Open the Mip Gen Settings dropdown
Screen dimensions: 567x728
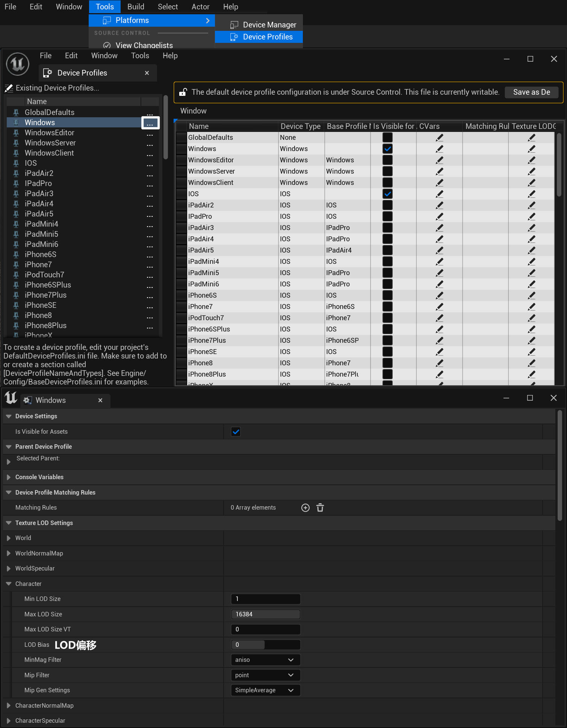265,690
